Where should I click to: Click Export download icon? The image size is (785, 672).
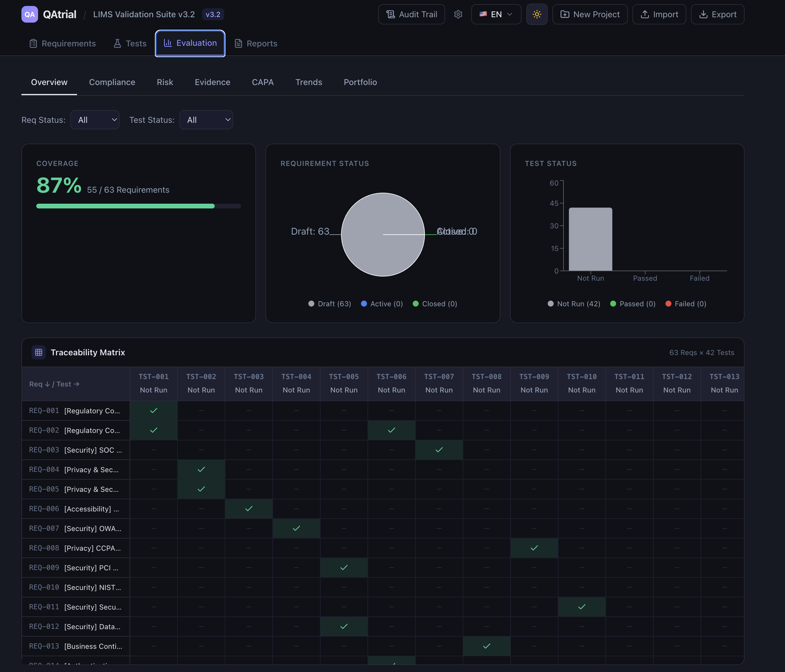[703, 14]
